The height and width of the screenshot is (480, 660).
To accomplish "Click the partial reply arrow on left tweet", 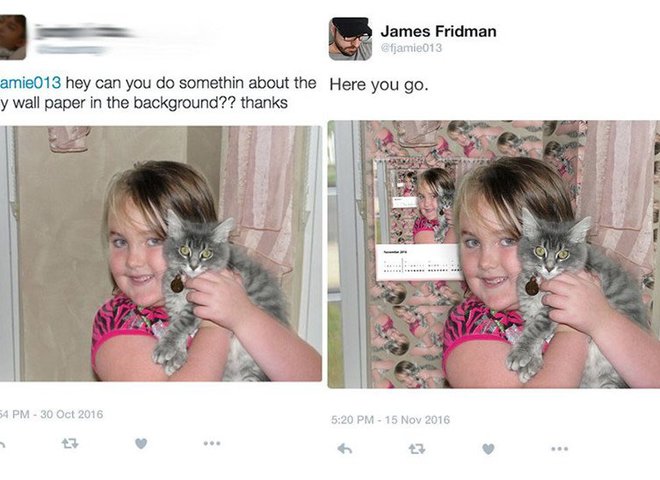I will [2, 444].
